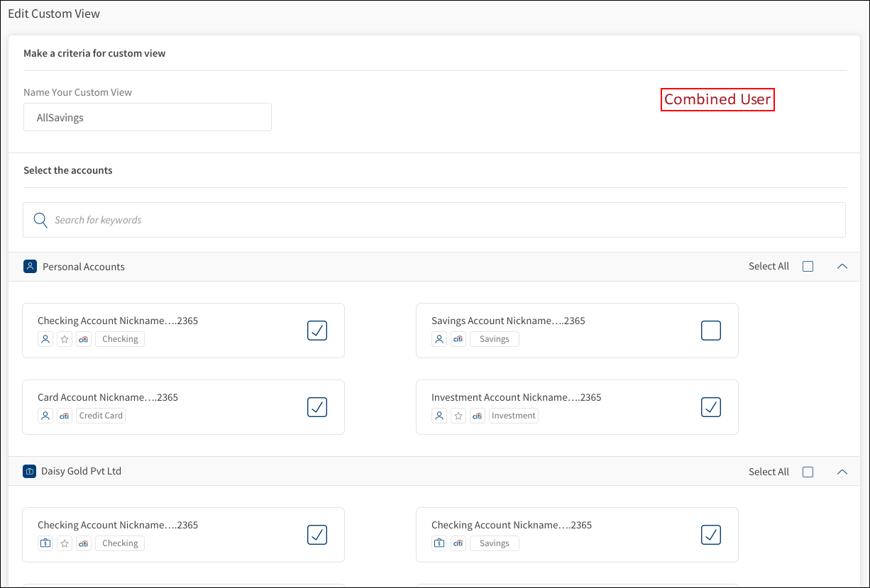The height and width of the screenshot is (588, 870).
Task: Click the Personal Accounts section icon
Action: (x=30, y=267)
